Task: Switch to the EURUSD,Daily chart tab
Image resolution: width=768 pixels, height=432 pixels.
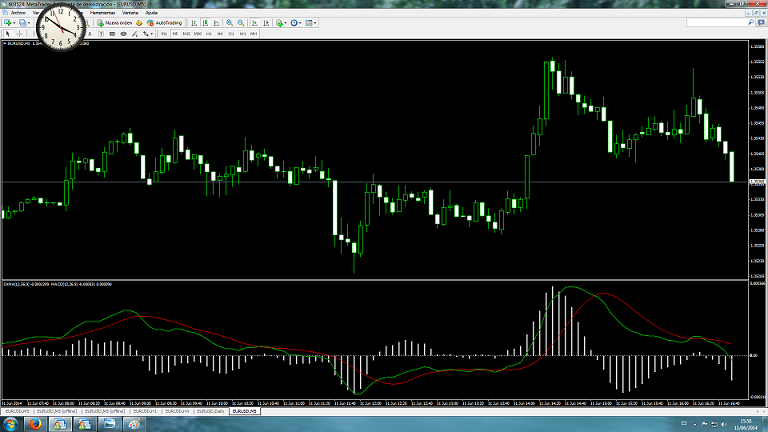Action: coord(211,411)
